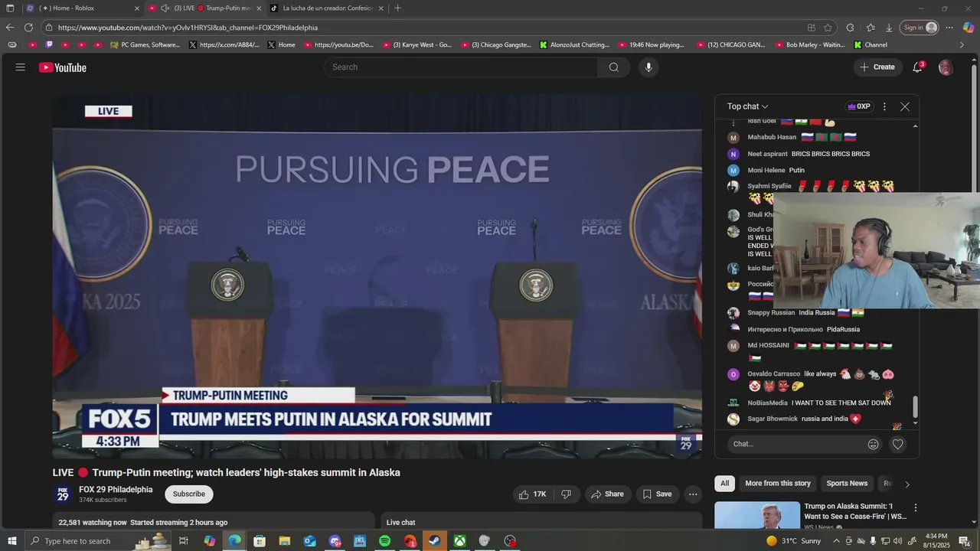Open the Twitch bookmark icon

point(49,45)
